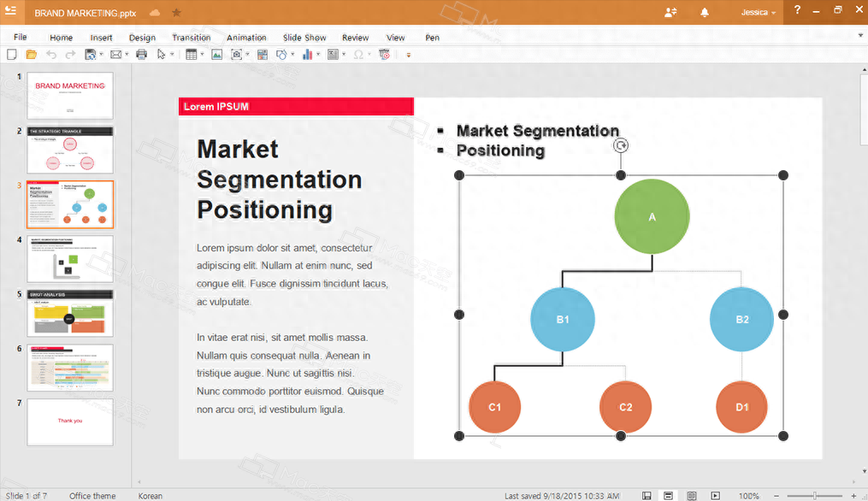The image size is (868, 501).
Task: Click the Open folder icon in toolbar
Action: point(32,55)
